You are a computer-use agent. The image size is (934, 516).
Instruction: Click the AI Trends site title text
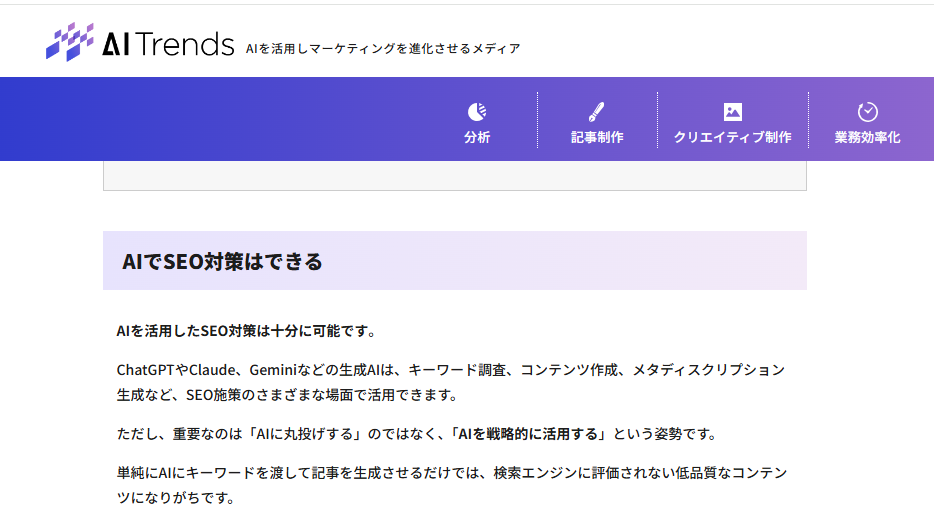click(168, 43)
